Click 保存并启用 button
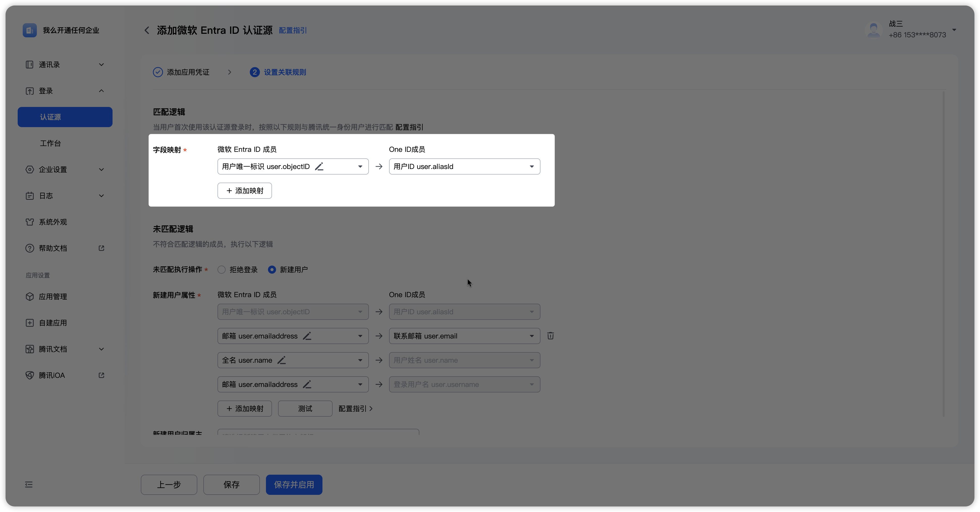 pos(294,485)
